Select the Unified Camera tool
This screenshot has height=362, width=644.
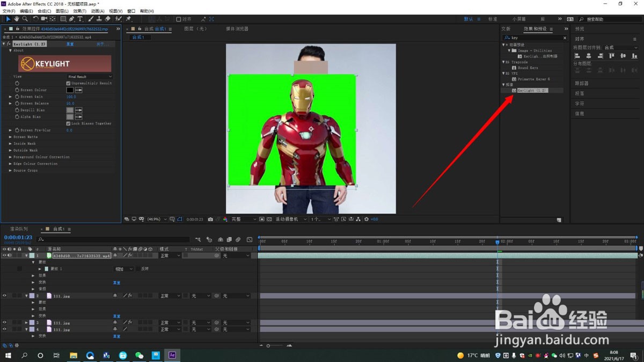(x=44, y=19)
